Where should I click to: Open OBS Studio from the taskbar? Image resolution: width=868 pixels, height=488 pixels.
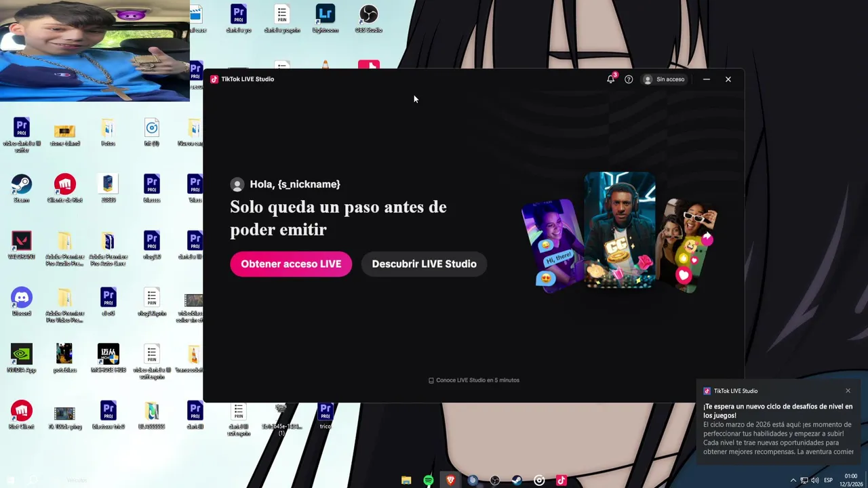click(495, 480)
